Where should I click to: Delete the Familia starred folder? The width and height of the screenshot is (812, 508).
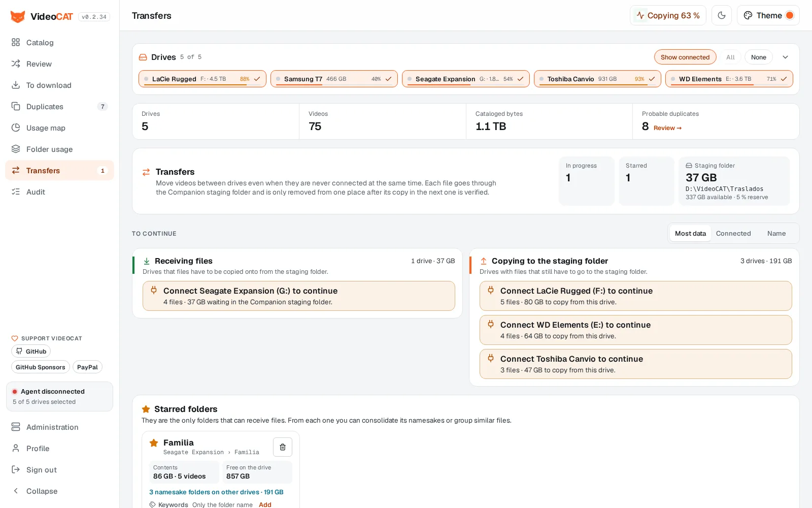[283, 447]
